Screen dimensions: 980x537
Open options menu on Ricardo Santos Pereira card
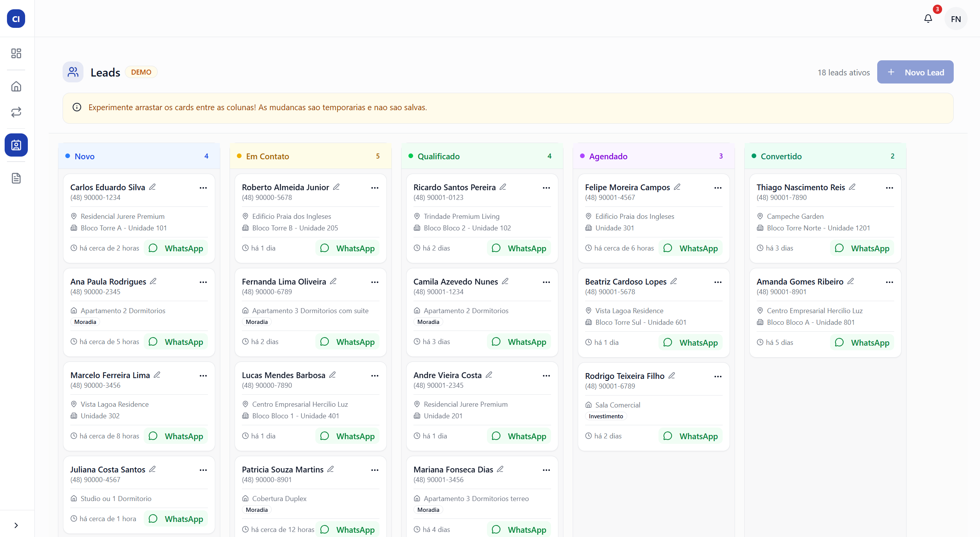coord(546,188)
